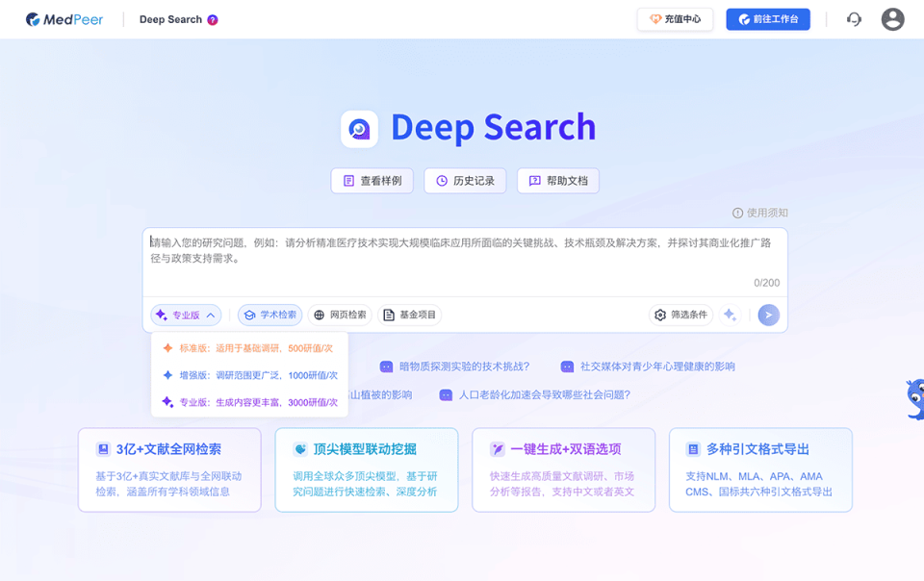
Task: Click 前往工作台 workspace button
Action: [768, 18]
